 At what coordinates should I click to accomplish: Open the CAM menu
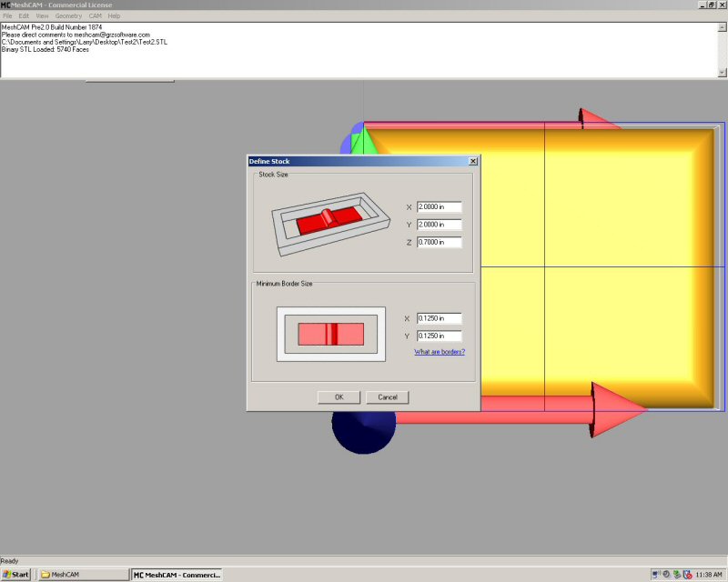[95, 15]
